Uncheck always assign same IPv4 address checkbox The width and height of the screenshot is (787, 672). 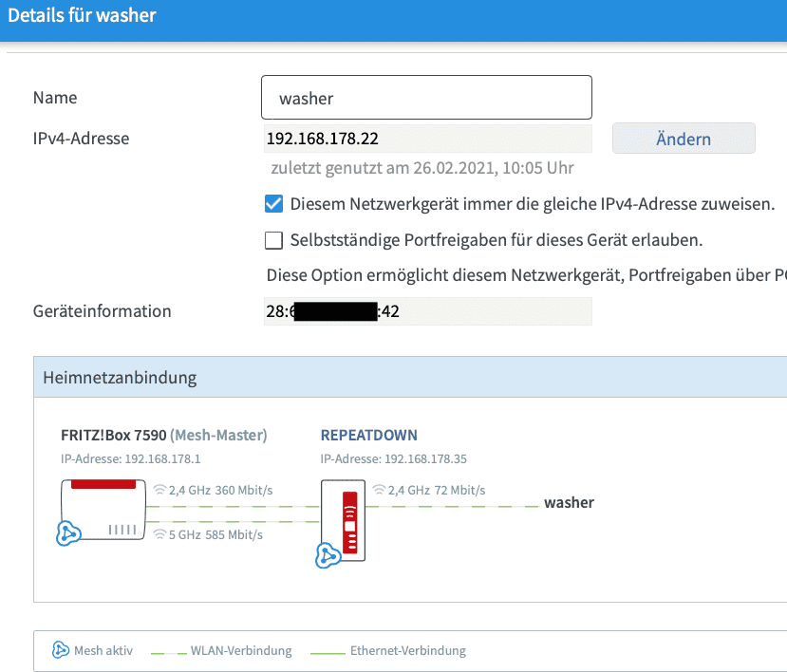[273, 204]
